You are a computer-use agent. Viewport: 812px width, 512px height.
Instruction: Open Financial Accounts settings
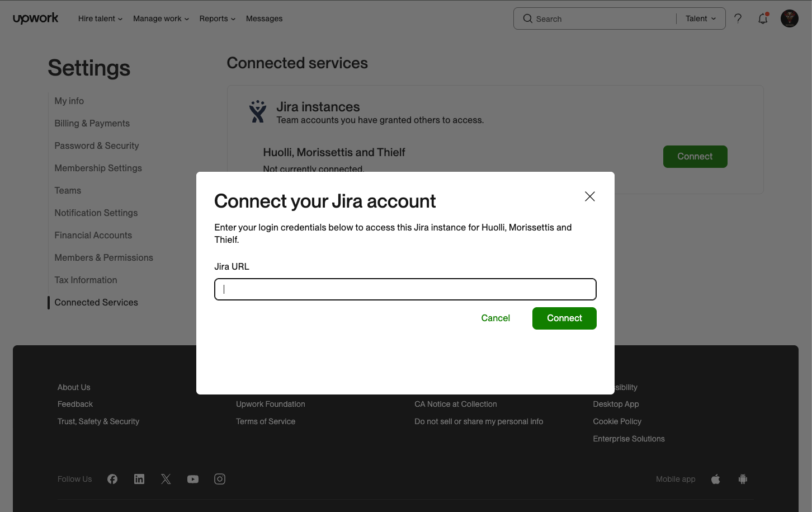93,236
